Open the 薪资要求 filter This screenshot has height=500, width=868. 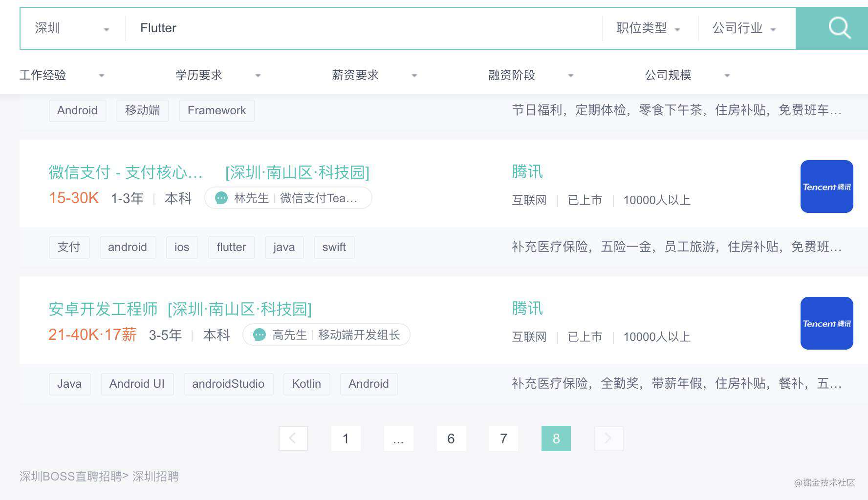tap(375, 75)
